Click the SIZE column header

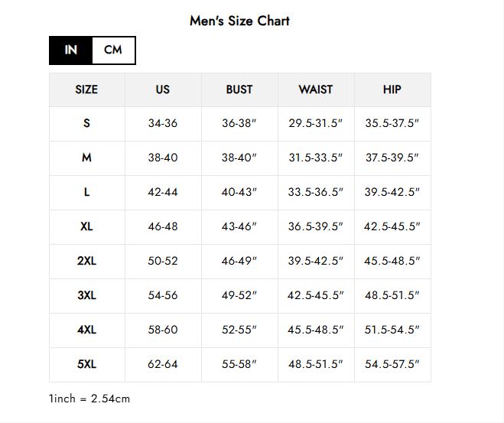86,89
